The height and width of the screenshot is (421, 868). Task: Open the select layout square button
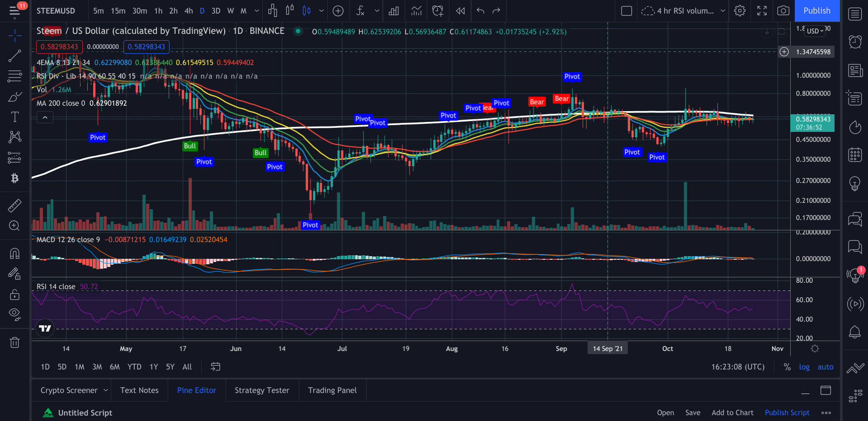coord(627,11)
